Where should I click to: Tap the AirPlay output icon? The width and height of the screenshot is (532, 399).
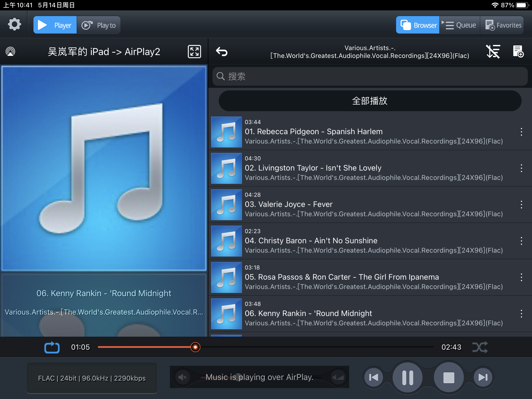(10, 51)
